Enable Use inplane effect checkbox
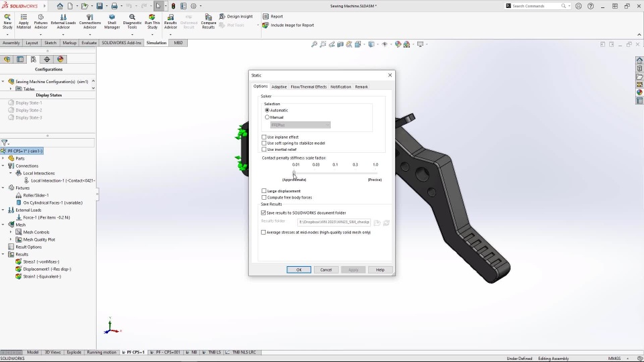The height and width of the screenshot is (362, 644). 264,137
